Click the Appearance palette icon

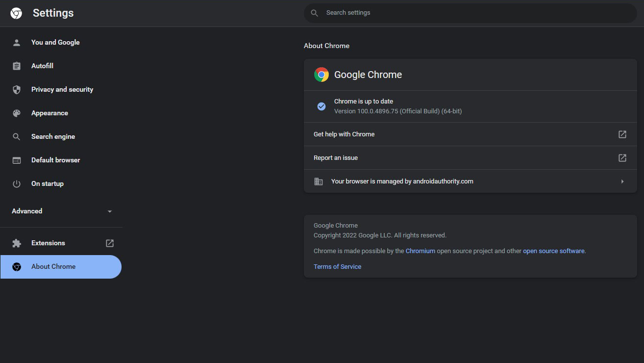tap(17, 113)
